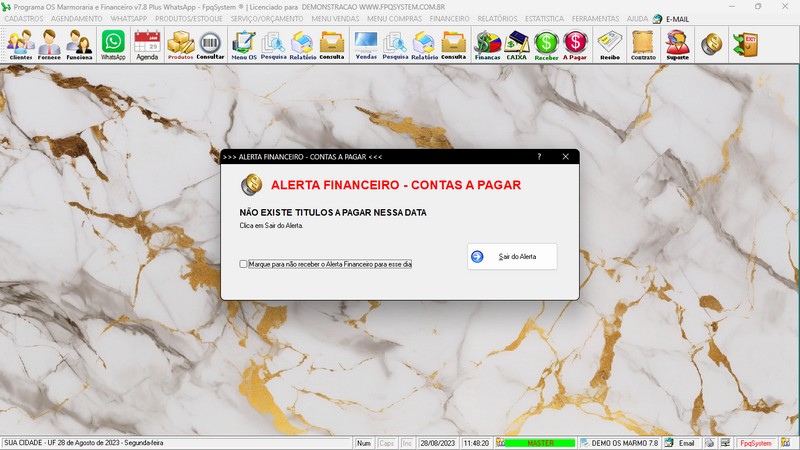This screenshot has height=450, width=800.
Task: Click Consulta drawer icon before Finanças
Action: 454,45
